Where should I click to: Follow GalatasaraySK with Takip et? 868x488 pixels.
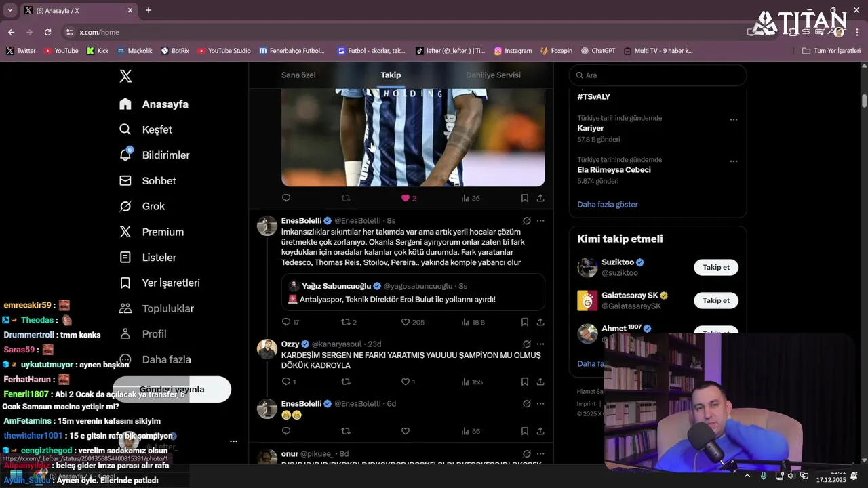tap(716, 300)
